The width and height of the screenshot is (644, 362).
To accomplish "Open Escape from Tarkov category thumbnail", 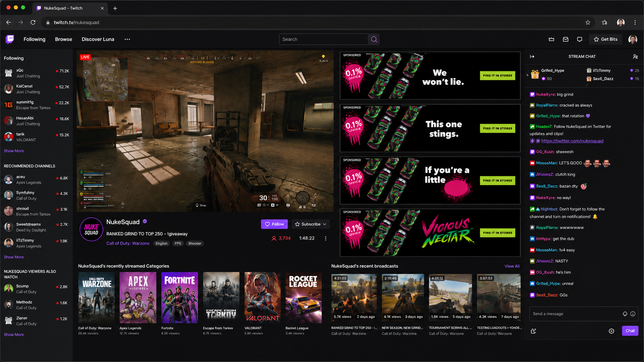I will [221, 298].
